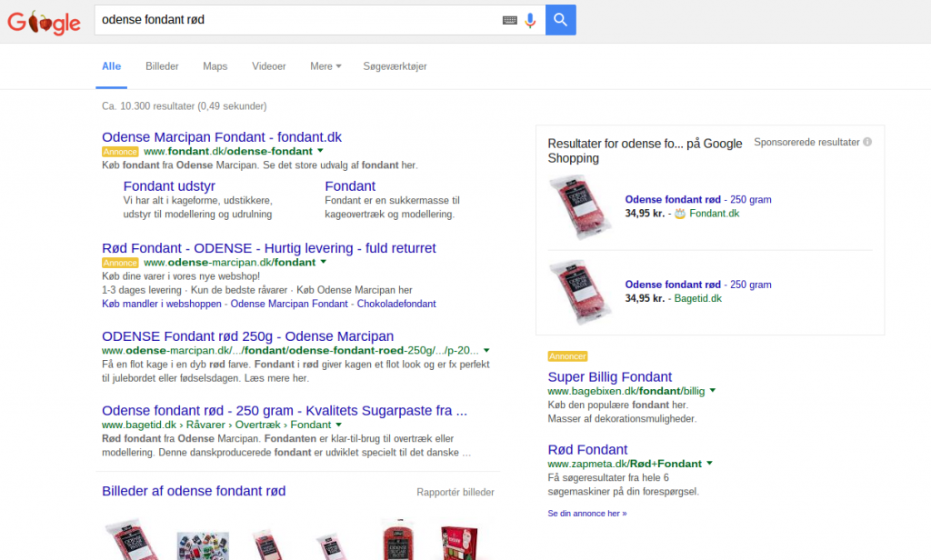Switch to the Billeder tab
Image resolution: width=931 pixels, height=560 pixels.
[x=162, y=66]
